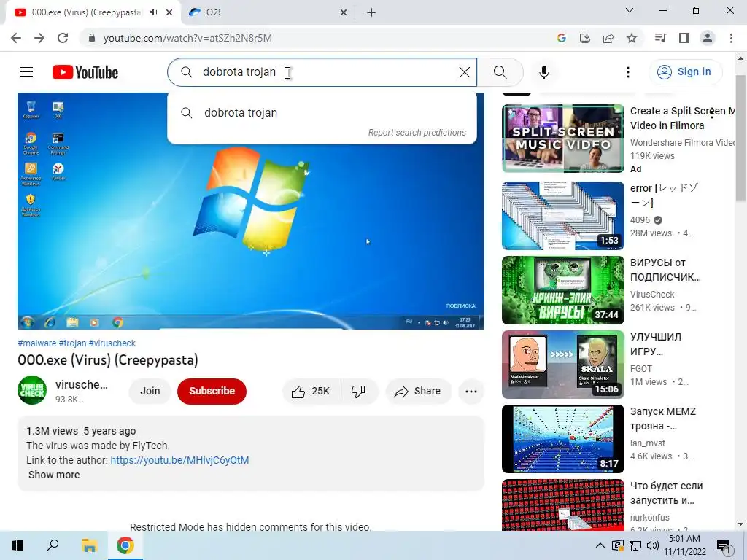Screen dimensions: 747x560
Task: Open YouTube settings three-dot menu
Action: pyautogui.click(x=628, y=72)
